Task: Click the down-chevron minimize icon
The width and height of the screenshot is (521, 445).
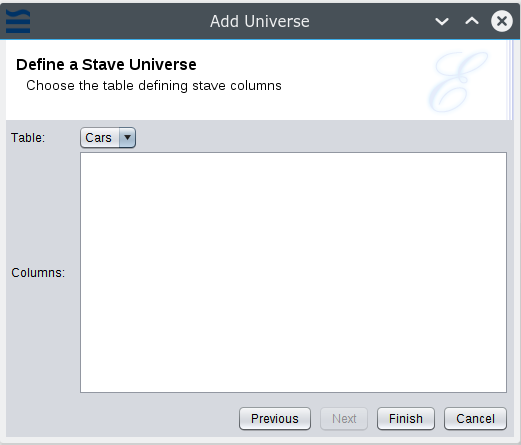Action: pyautogui.click(x=442, y=22)
